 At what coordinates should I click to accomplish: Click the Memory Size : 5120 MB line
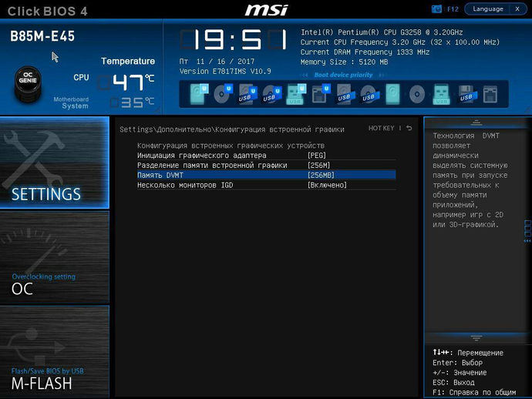344,62
